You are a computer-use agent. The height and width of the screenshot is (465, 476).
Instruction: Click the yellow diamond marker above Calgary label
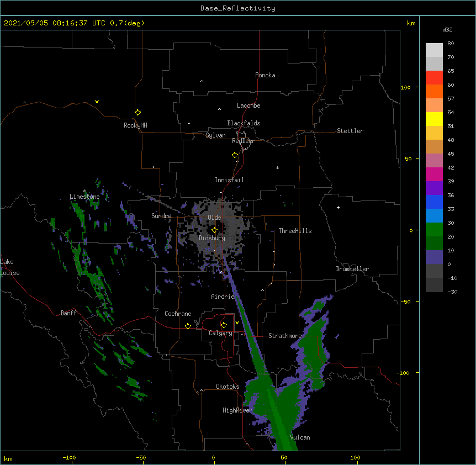pyautogui.click(x=224, y=325)
